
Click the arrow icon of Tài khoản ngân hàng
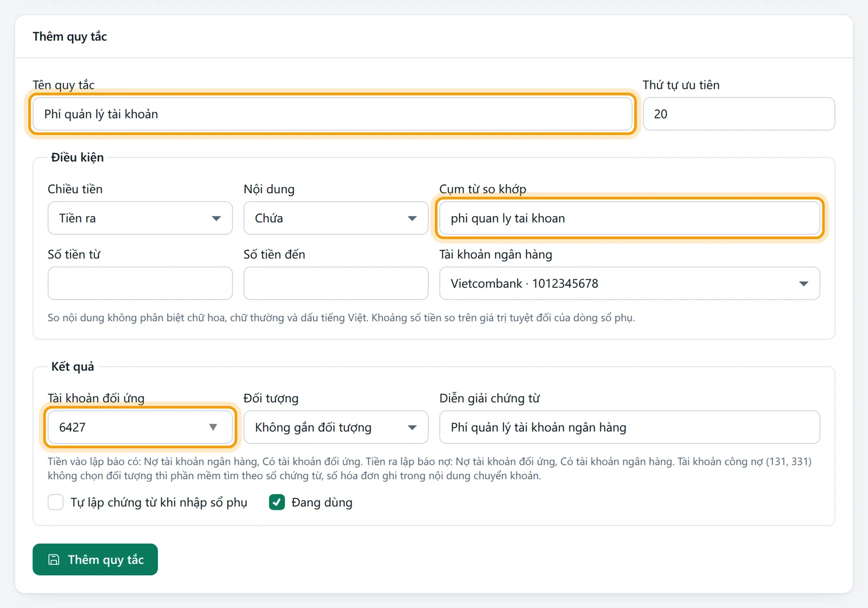click(804, 283)
